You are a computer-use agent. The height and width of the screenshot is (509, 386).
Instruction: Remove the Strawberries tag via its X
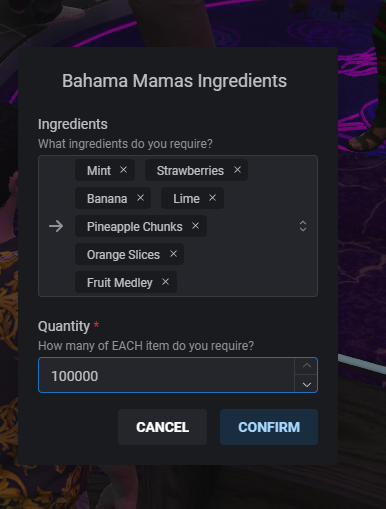tap(237, 170)
